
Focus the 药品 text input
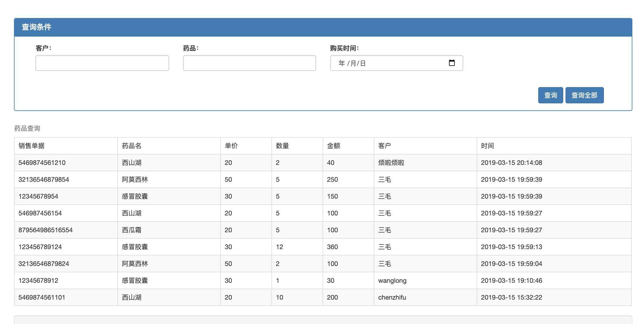pyautogui.click(x=250, y=63)
